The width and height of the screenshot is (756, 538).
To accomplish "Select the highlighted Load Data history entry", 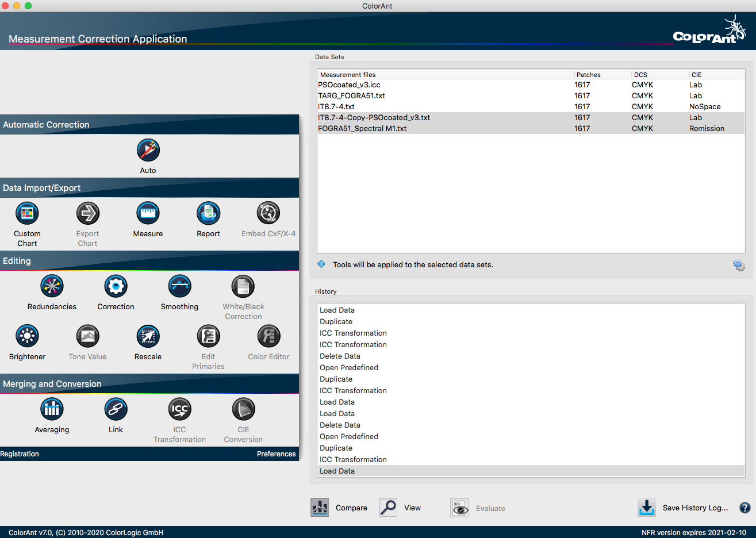I will click(x=531, y=471).
